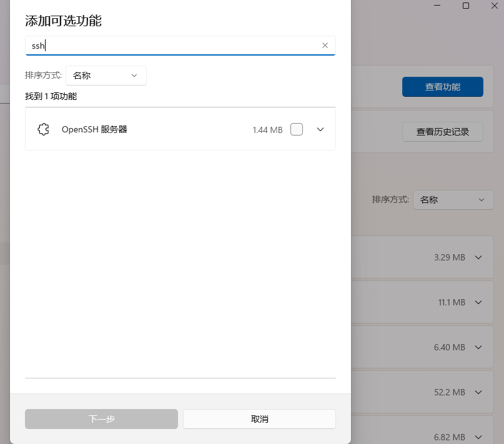504x444 pixels.
Task: Tick the OpenSSH 服务器 checkbox
Action: (x=297, y=129)
